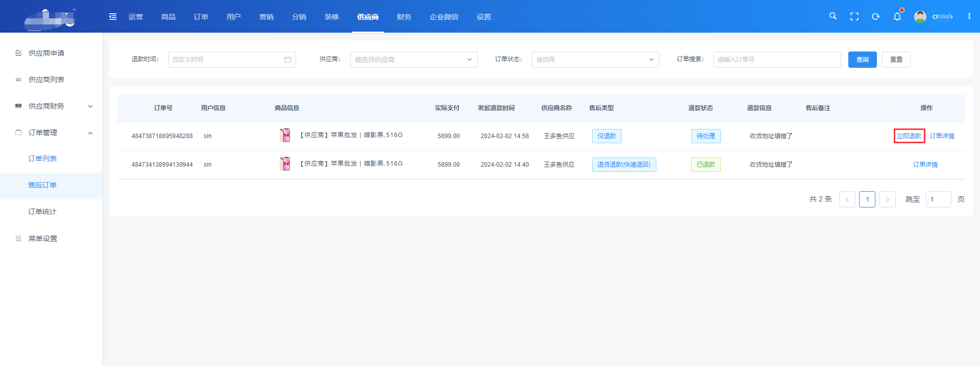This screenshot has height=366, width=980.
Task: Click the 订单管理 folder icon
Action: [18, 133]
